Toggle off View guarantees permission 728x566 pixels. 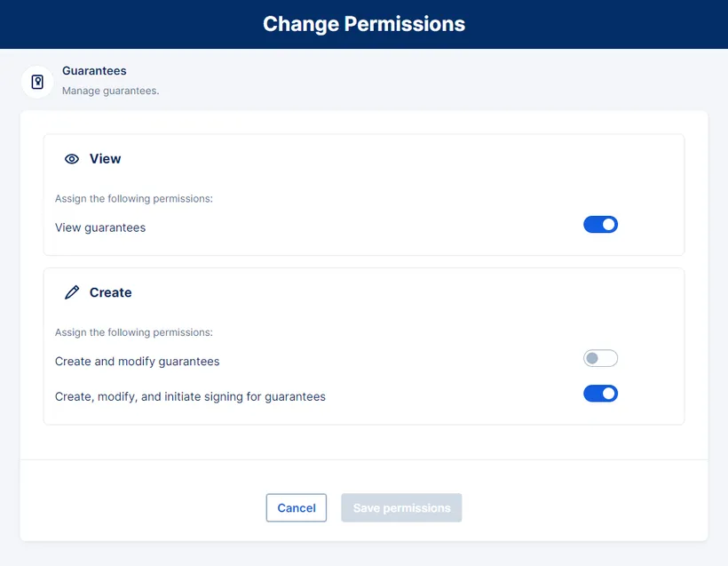[x=600, y=224]
